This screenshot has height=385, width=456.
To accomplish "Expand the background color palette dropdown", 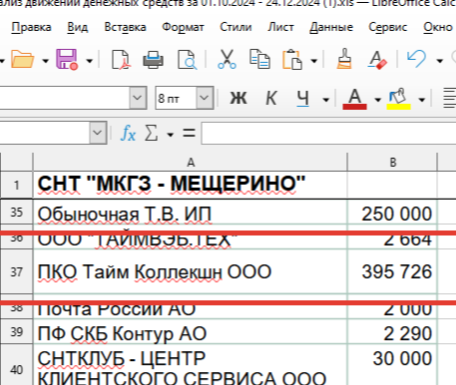I will point(422,100).
